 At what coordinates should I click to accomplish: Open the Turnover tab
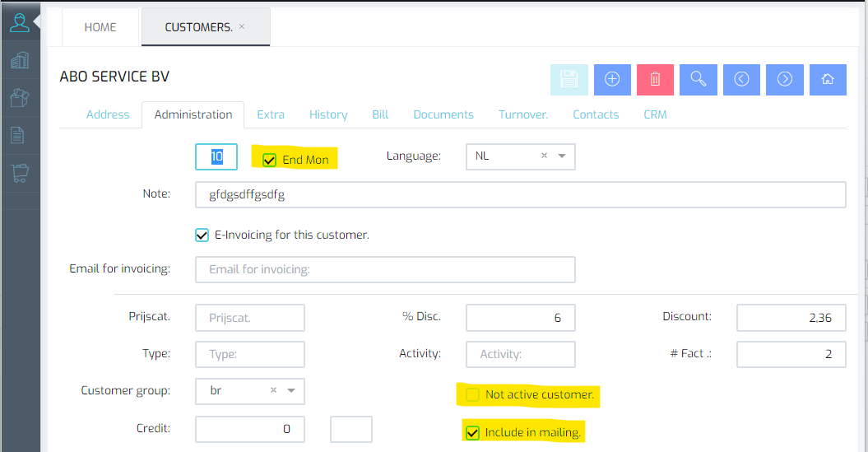tap(523, 114)
